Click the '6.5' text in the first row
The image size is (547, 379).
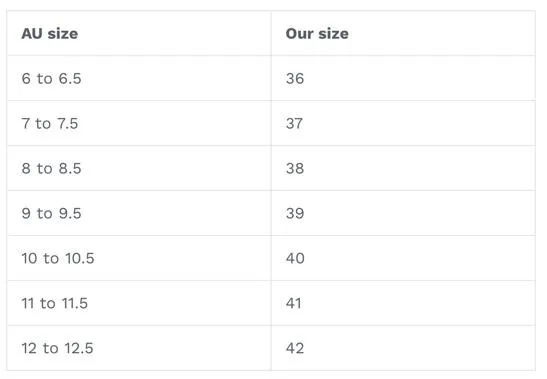click(70, 79)
